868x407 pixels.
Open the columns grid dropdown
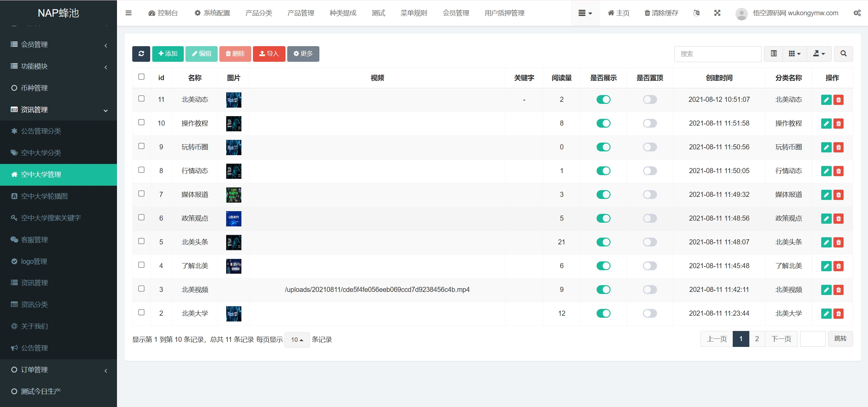[794, 54]
